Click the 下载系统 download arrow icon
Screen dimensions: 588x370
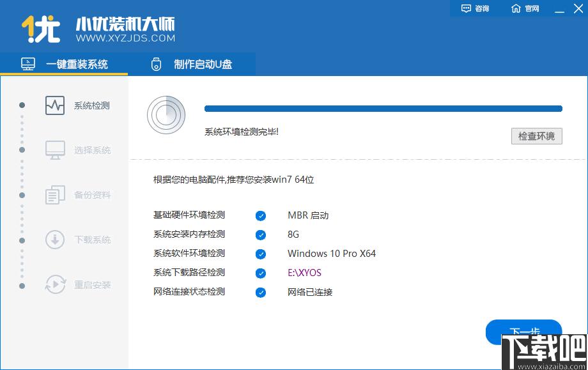(55, 240)
